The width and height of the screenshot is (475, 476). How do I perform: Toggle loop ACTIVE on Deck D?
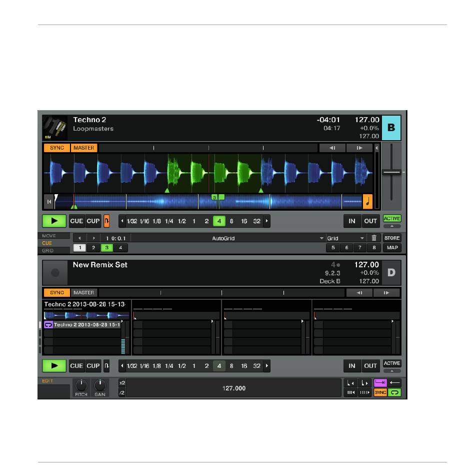click(392, 363)
